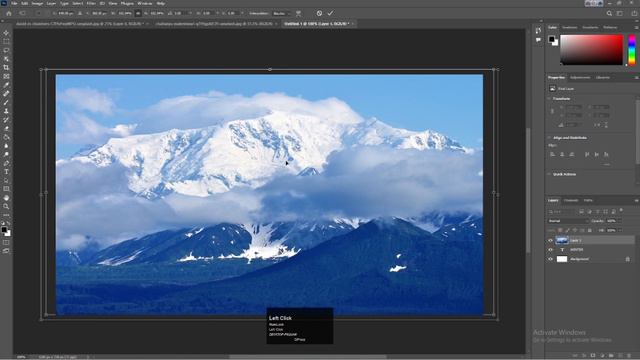The height and width of the screenshot is (360, 640).
Task: Select the Frame tool
Action: click(6, 76)
